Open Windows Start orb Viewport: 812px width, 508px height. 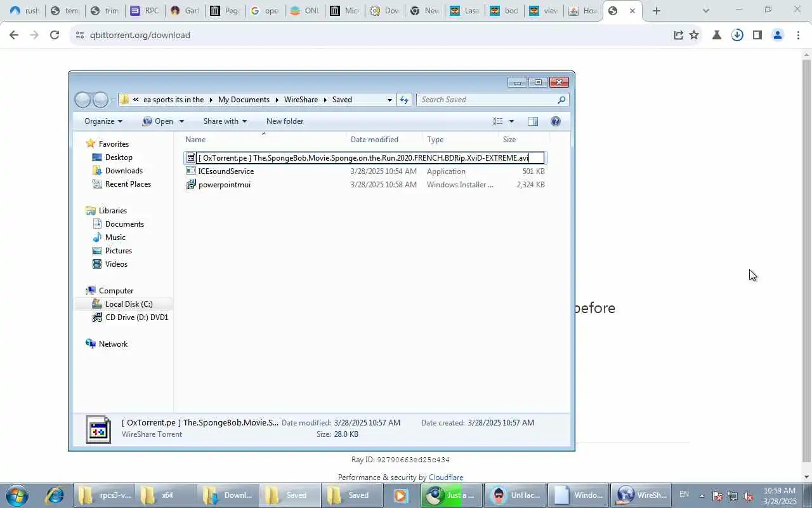point(16,495)
